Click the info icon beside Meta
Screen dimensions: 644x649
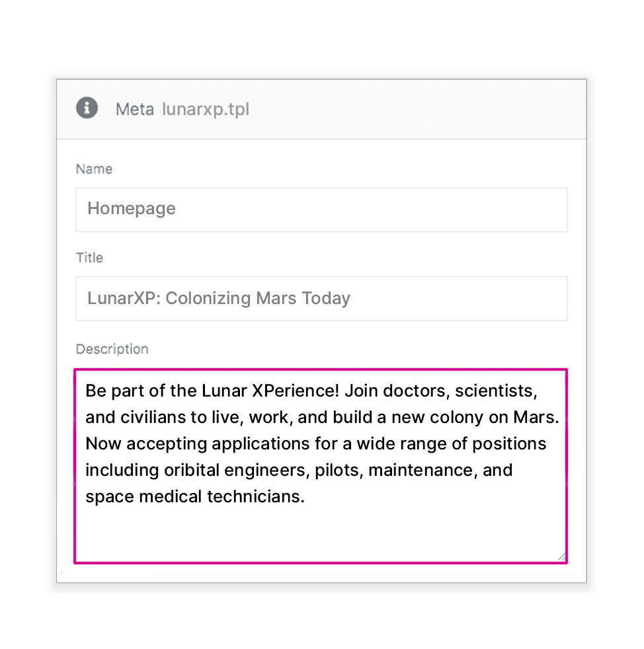coord(87,108)
